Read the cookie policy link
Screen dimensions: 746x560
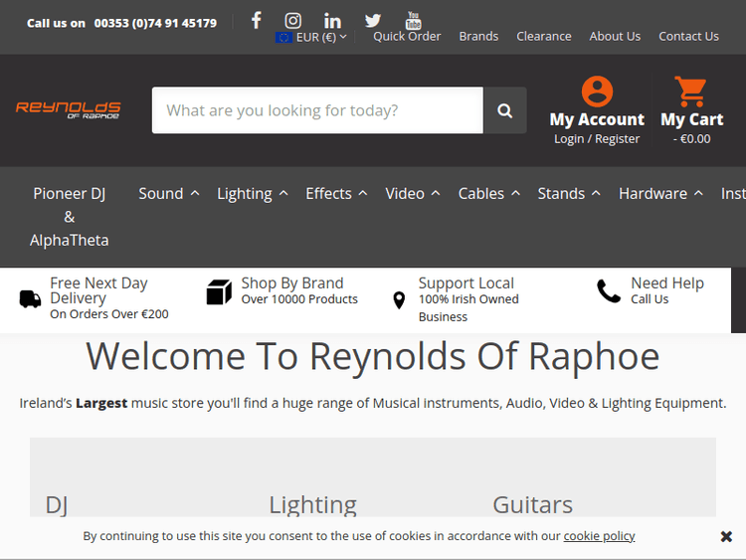coord(599,535)
